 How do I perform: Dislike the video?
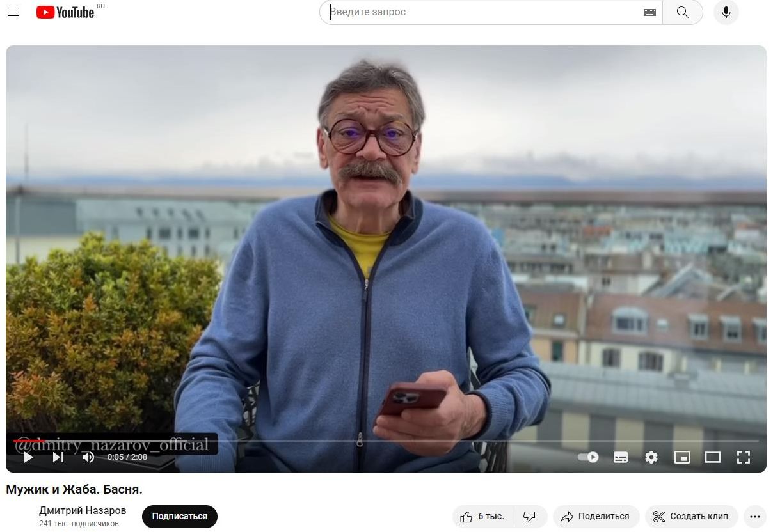[x=530, y=517]
